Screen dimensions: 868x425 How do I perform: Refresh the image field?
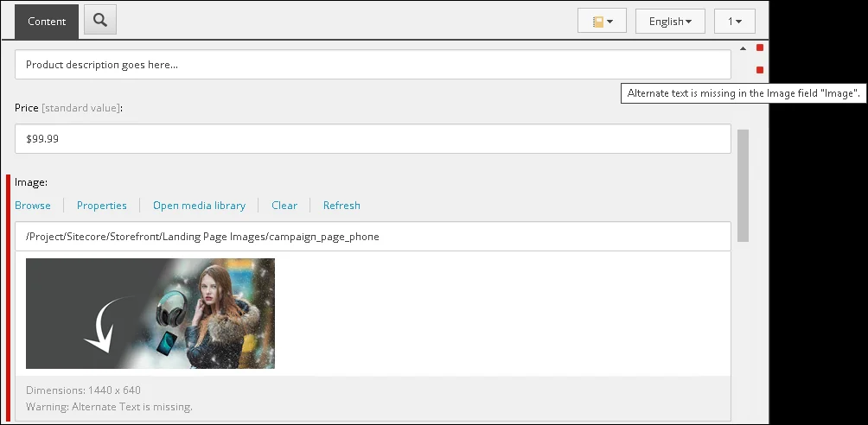[341, 206]
